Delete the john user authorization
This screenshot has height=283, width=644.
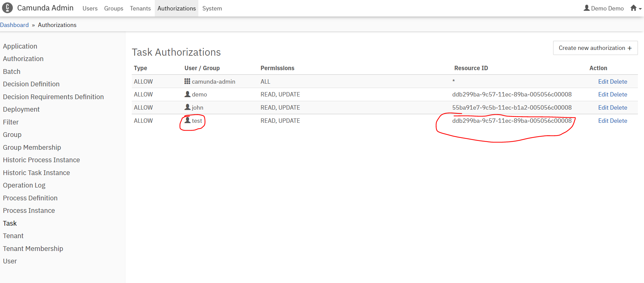point(619,108)
